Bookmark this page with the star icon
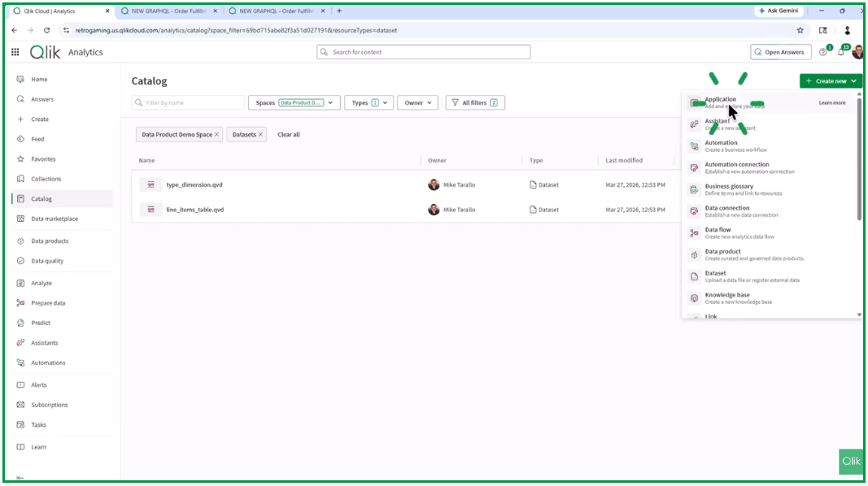This screenshot has height=486, width=868. click(x=800, y=30)
